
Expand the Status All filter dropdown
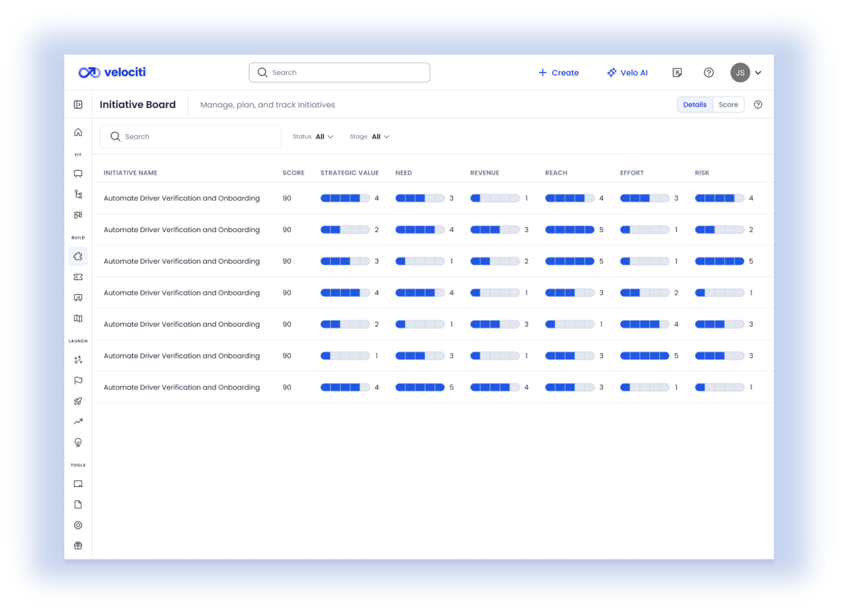pos(324,136)
